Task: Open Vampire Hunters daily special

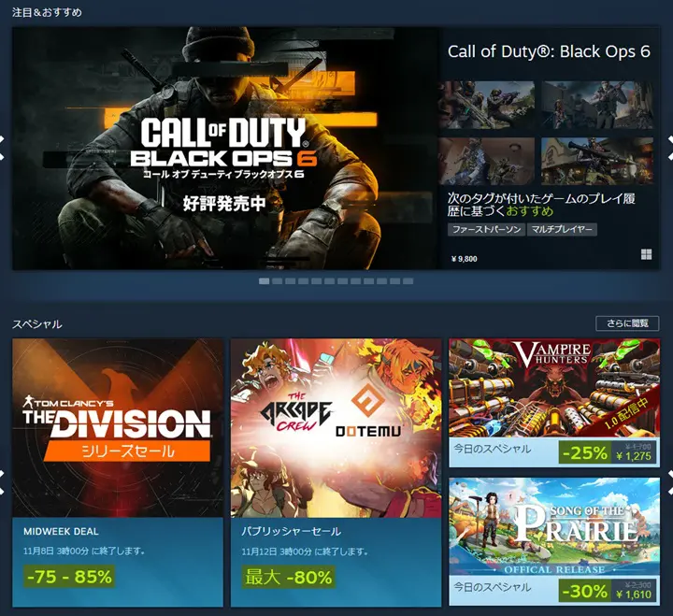Action: pos(554,403)
